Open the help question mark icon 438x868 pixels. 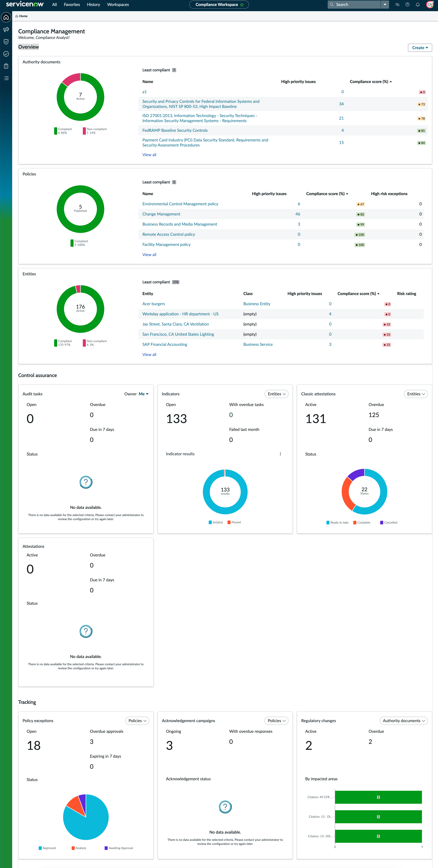407,5
